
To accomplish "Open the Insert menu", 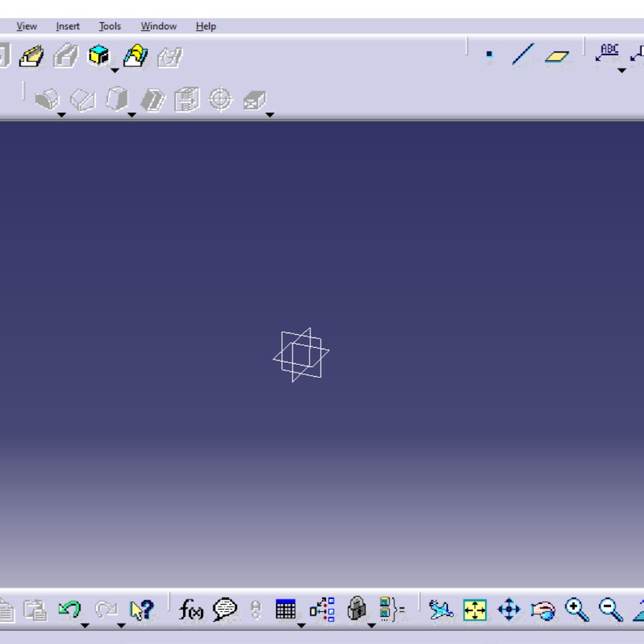I will pyautogui.click(x=68, y=26).
